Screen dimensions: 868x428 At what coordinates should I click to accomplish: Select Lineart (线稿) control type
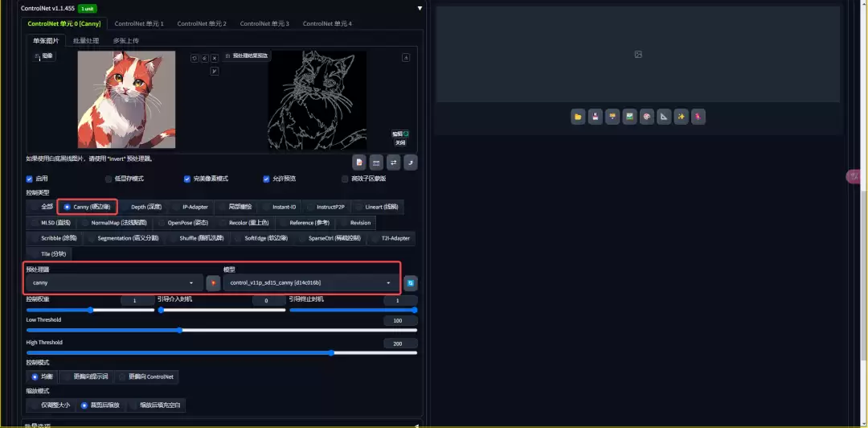point(377,207)
